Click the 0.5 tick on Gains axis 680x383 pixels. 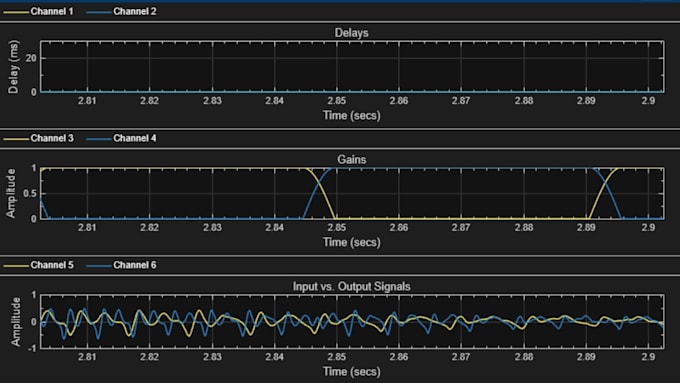tap(30, 193)
